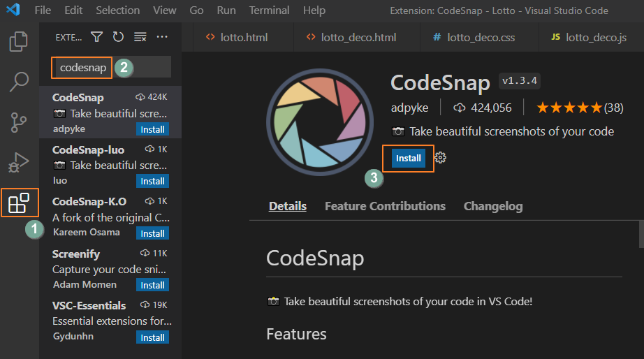Open the Help menu

tap(314, 10)
